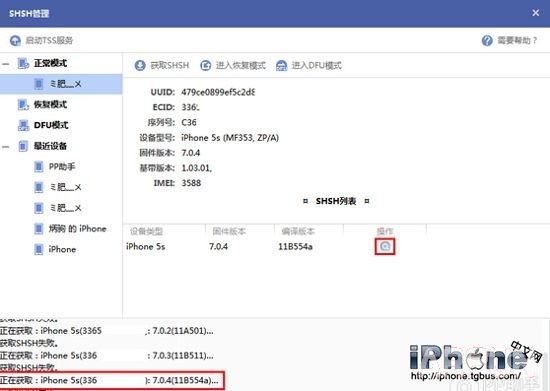
Task: Click the 编译版本 column header
Action: (298, 231)
